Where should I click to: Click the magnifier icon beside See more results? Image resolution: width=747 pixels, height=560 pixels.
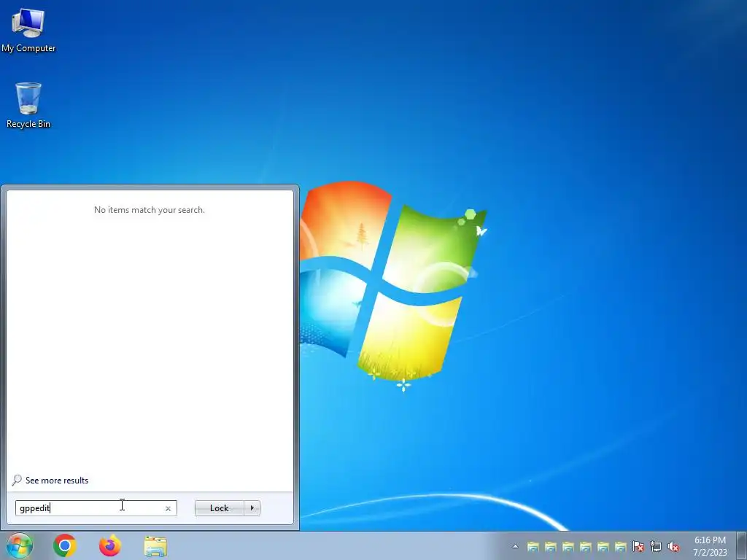[x=17, y=480]
